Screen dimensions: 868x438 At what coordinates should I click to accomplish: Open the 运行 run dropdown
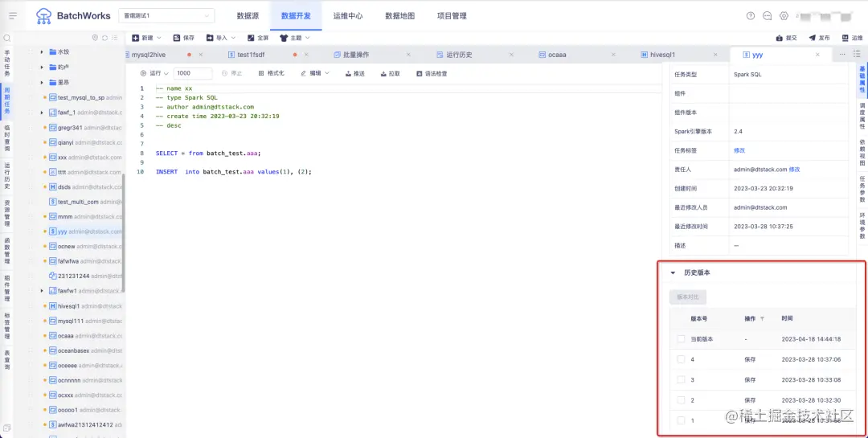click(x=154, y=73)
